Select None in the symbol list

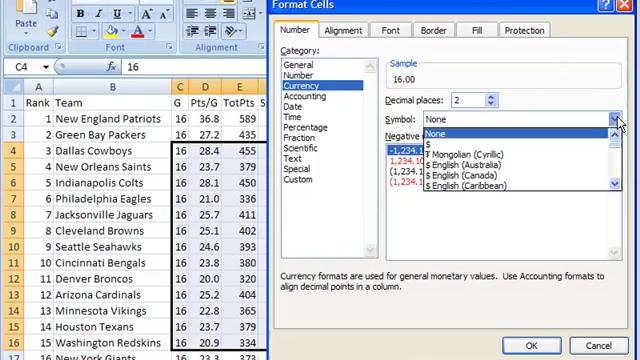pyautogui.click(x=516, y=133)
